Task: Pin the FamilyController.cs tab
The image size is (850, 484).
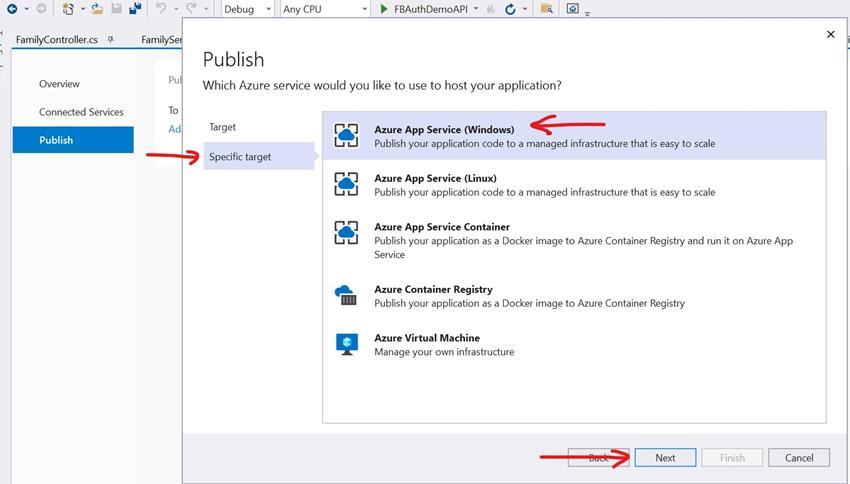Action: click(111, 40)
